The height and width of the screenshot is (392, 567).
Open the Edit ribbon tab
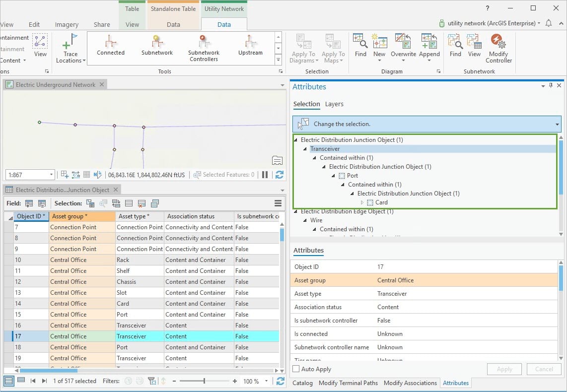34,25
